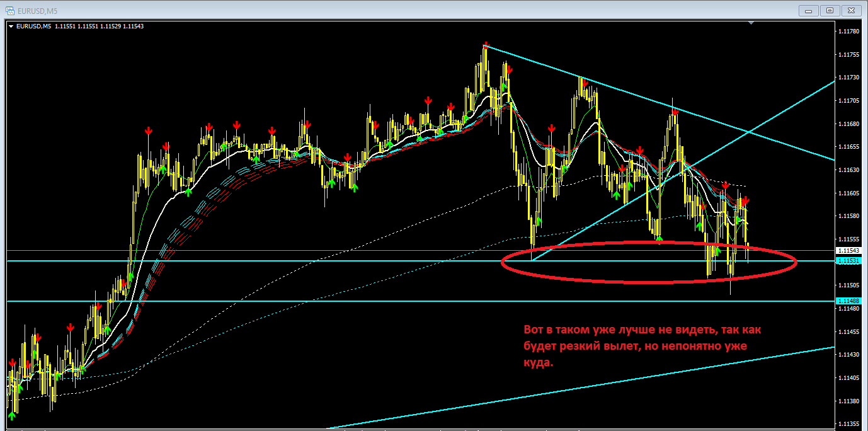
Task: Click the 1.11730 price scale value
Action: click(x=849, y=77)
